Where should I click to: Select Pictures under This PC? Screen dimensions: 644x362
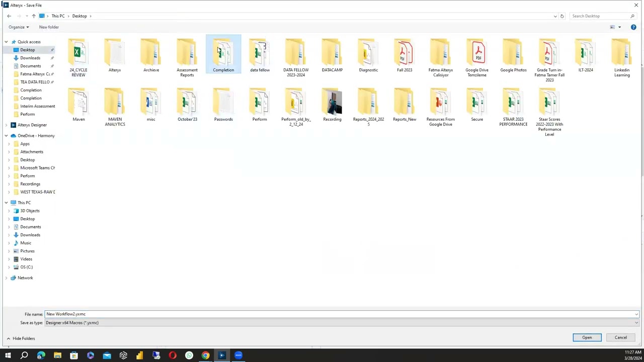27,251
